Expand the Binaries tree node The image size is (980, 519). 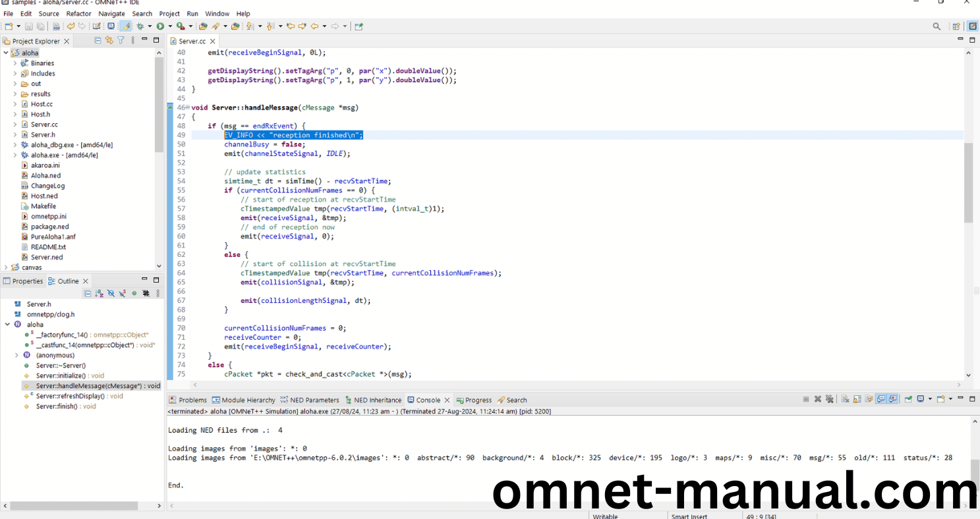pos(15,63)
